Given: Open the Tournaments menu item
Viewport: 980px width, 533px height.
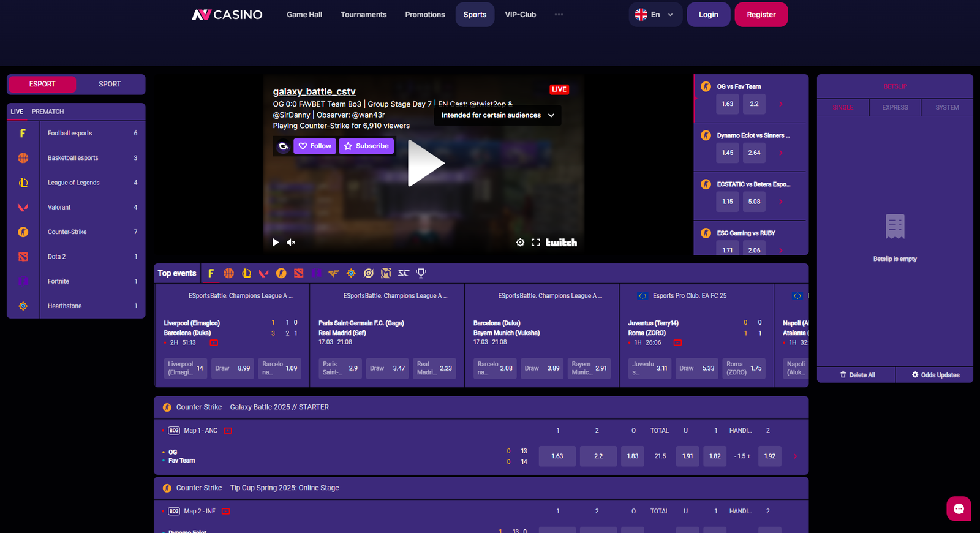Looking at the screenshot, I should [x=363, y=15].
